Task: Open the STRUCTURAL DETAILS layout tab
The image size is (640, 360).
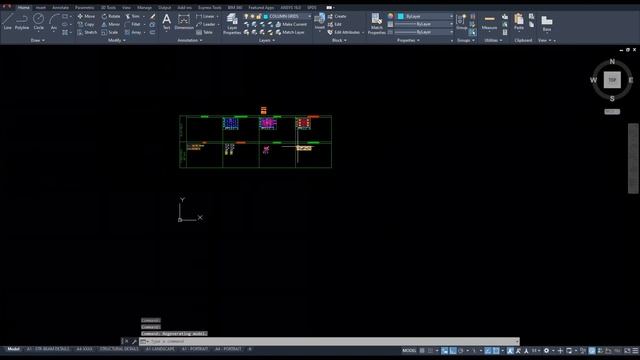Action: (119, 349)
